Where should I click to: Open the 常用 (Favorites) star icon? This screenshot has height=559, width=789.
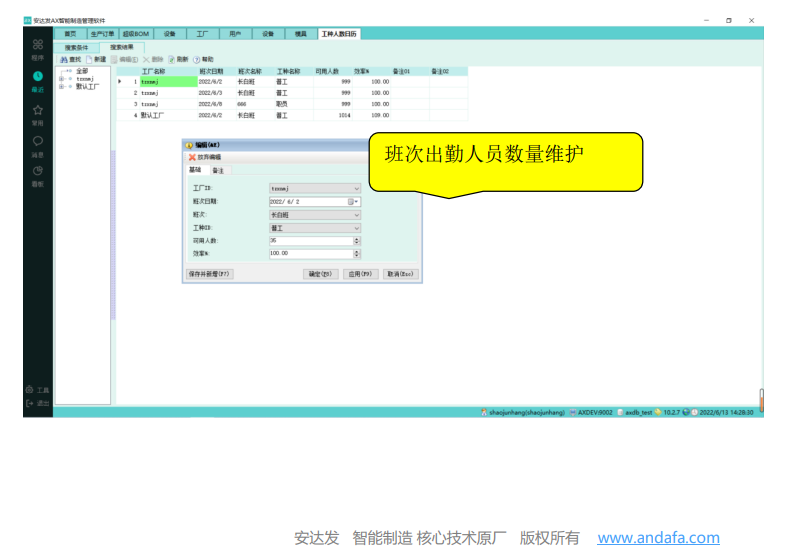tap(37, 110)
